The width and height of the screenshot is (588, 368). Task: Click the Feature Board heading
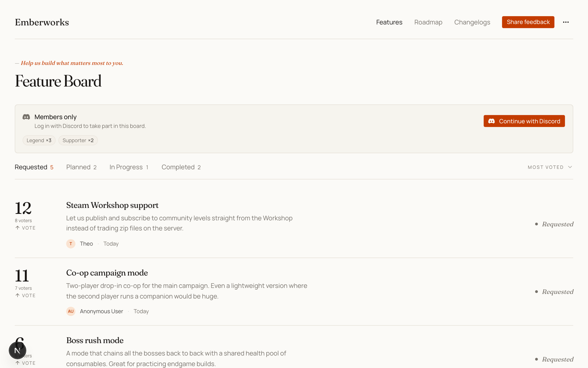[x=58, y=81]
